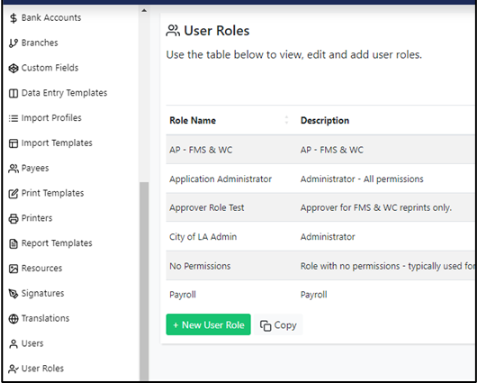478x385 pixels.
Task: Open Data Entry Templates menu item
Action: tap(58, 93)
